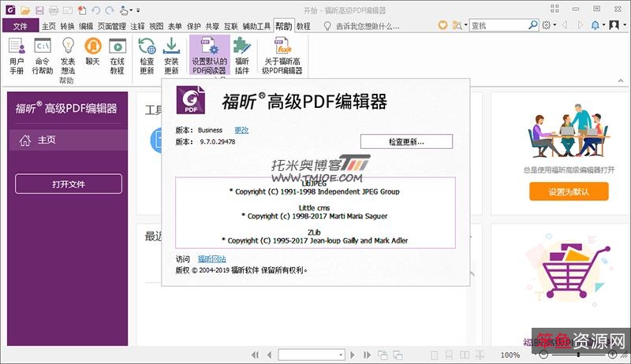Open Command Line Help (命令行帮助)
The image size is (631, 364).
tap(43, 55)
